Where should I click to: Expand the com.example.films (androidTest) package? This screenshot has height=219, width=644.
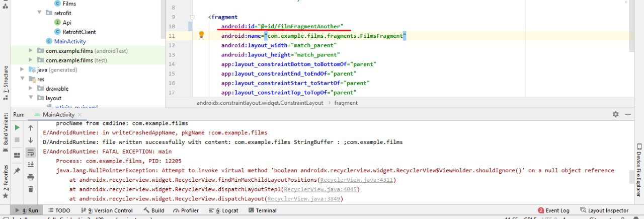pyautogui.click(x=31, y=51)
